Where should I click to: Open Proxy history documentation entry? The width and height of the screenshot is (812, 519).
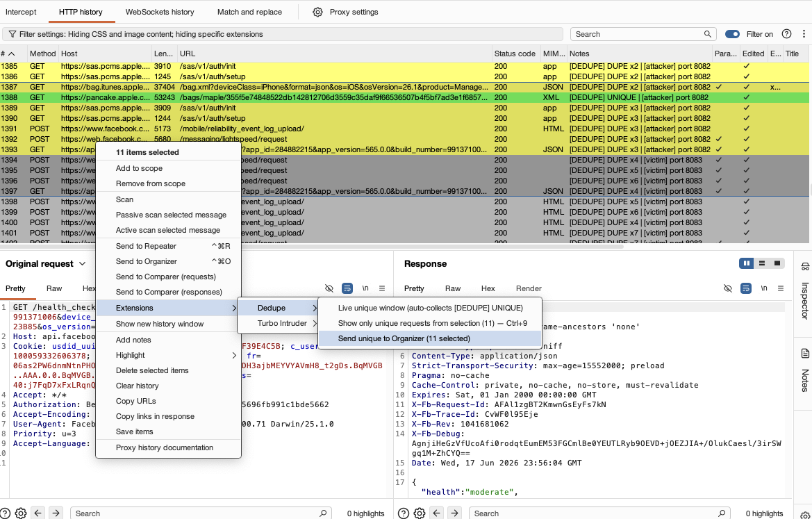(168, 447)
